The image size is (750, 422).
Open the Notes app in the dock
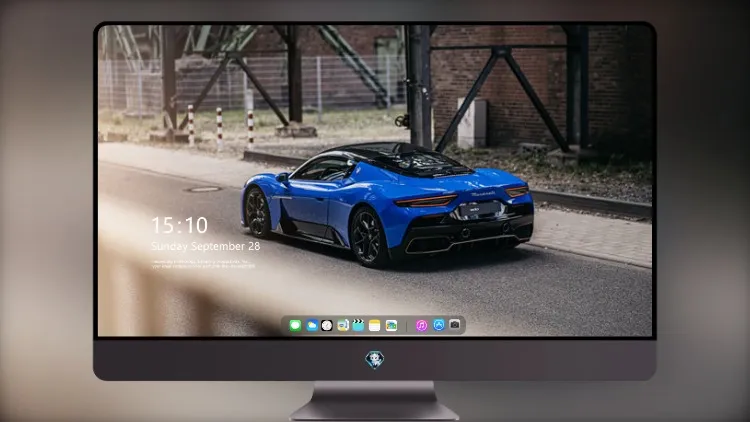[375, 325]
